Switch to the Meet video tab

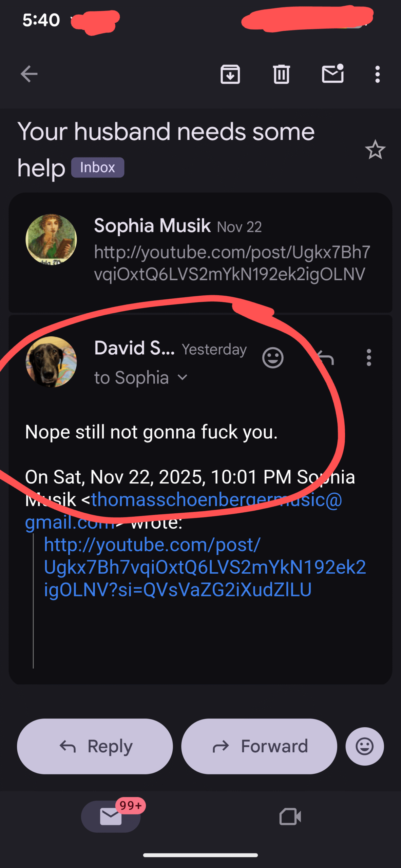pos(290,816)
